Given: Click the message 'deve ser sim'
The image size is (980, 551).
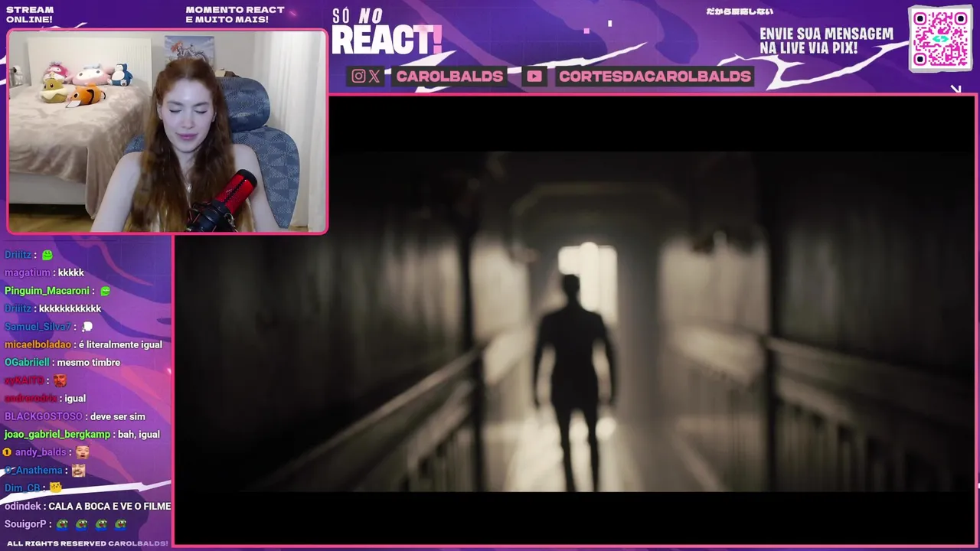Looking at the screenshot, I should 118,416.
